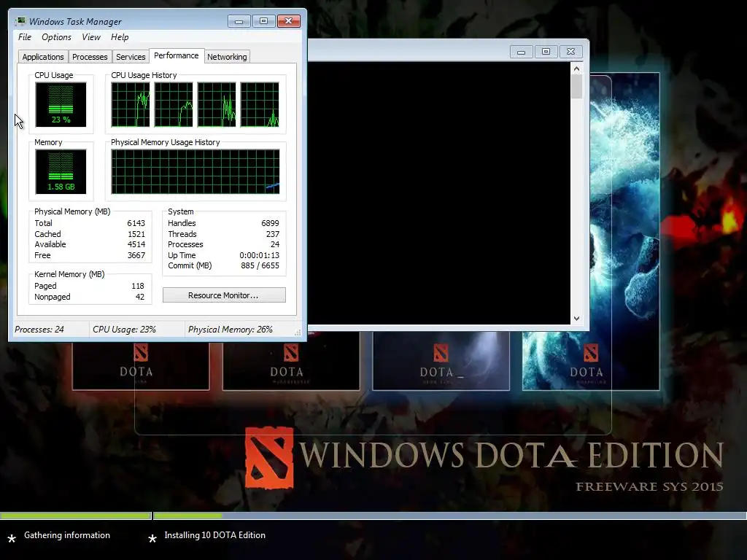Click the 'Physical Memory: 26%' status bar entry
The height and width of the screenshot is (560, 747).
(230, 330)
